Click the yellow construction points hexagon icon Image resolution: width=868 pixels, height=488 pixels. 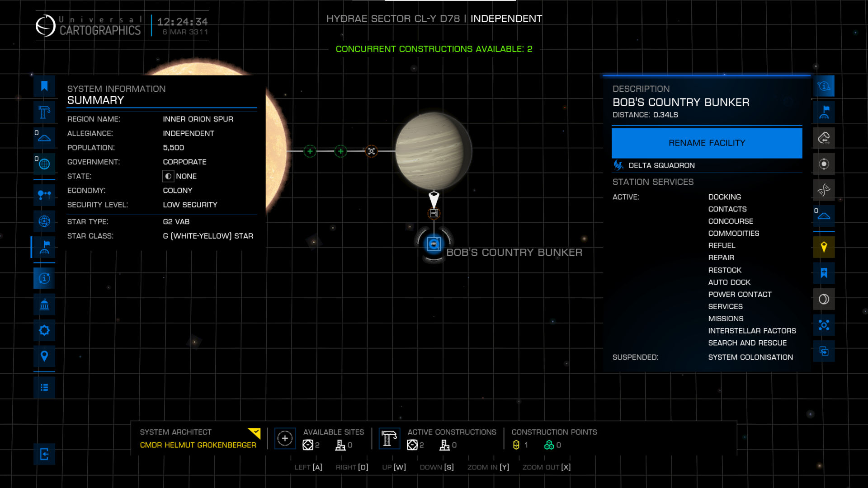pyautogui.click(x=516, y=445)
